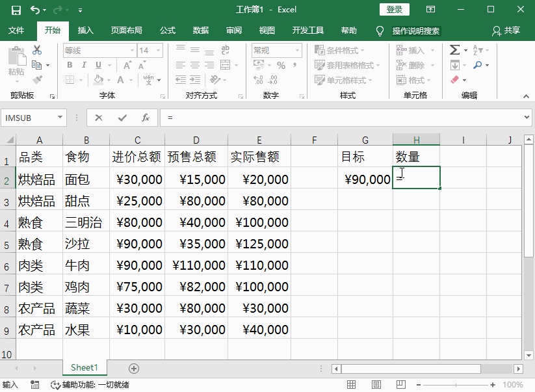This screenshot has height=392, width=535.
Task: Click the AutoSum sigma icon
Action: pyautogui.click(x=454, y=50)
